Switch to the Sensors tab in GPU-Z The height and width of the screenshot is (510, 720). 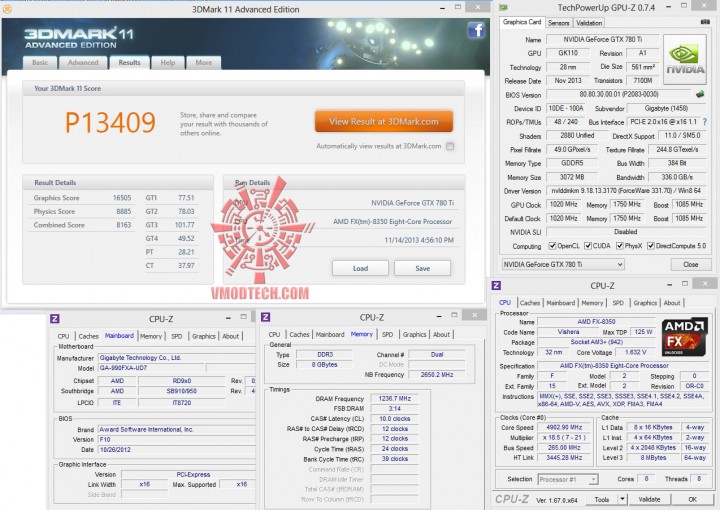coord(558,23)
